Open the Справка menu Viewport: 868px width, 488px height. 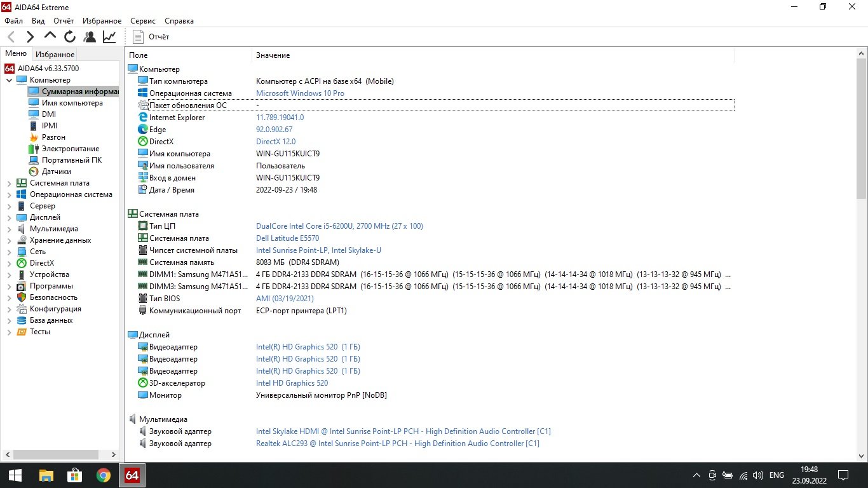[179, 21]
